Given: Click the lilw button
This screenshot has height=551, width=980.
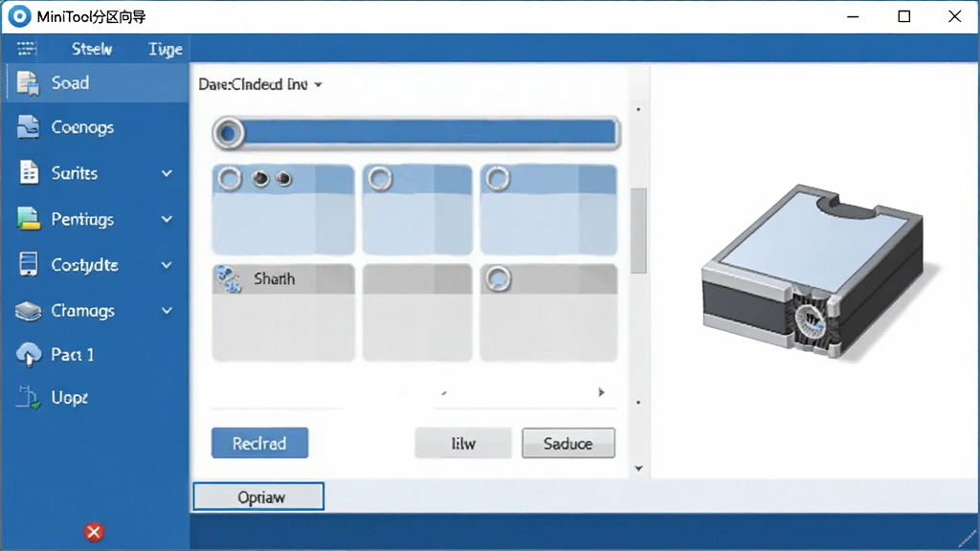Looking at the screenshot, I should coord(463,443).
